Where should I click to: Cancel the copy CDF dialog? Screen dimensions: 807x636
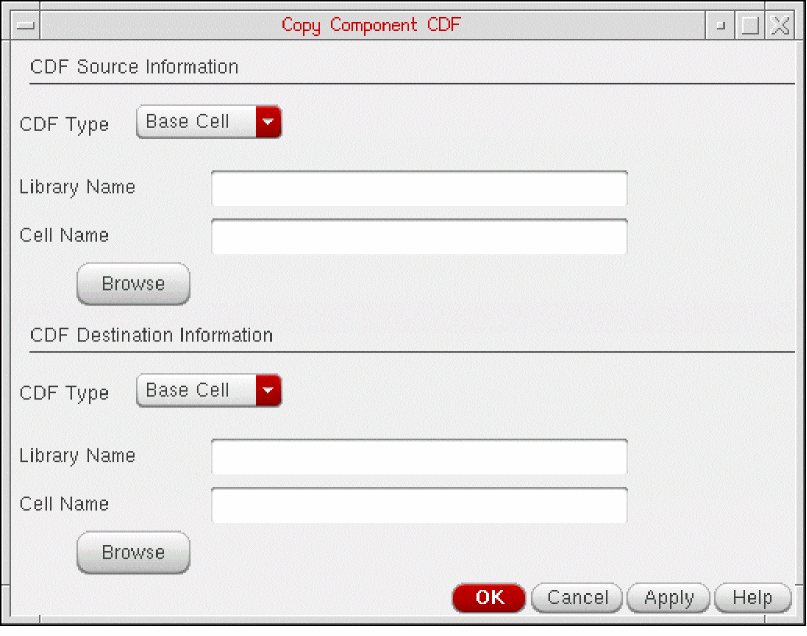click(577, 598)
